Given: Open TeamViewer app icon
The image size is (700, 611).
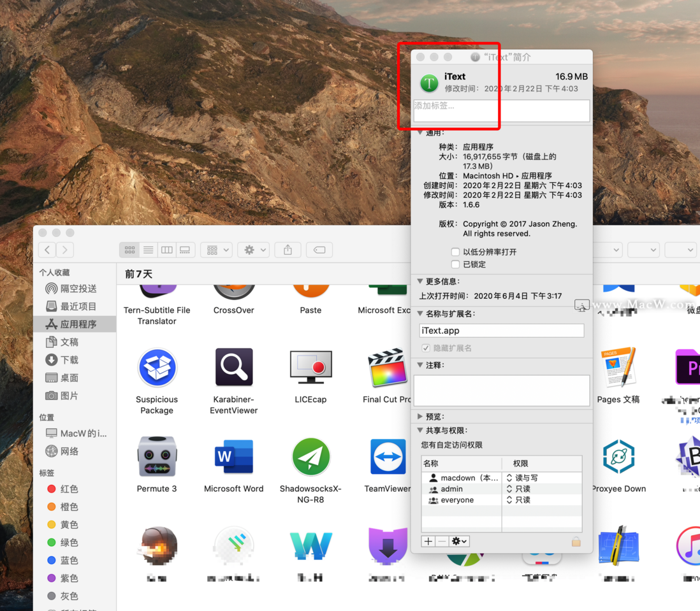Looking at the screenshot, I should click(x=388, y=456).
